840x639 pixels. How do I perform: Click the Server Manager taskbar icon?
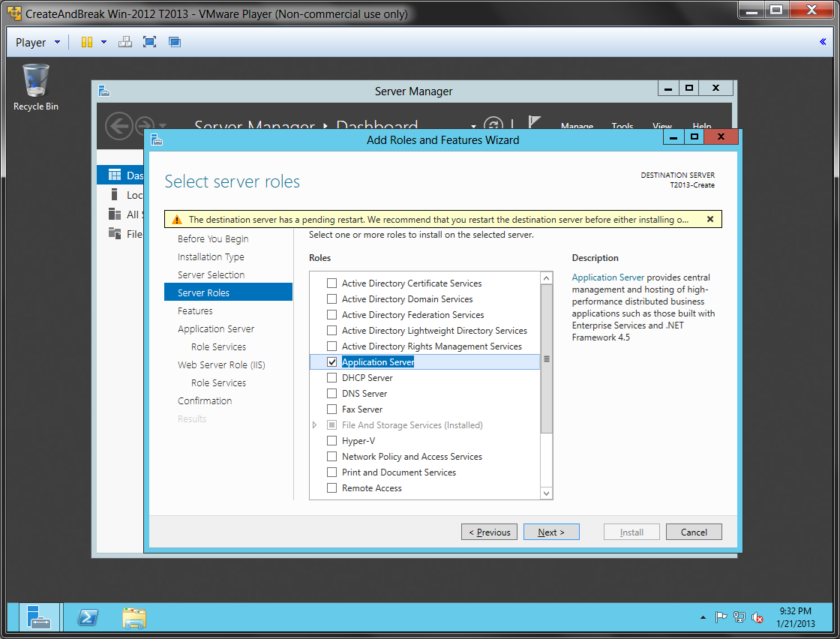(x=38, y=617)
